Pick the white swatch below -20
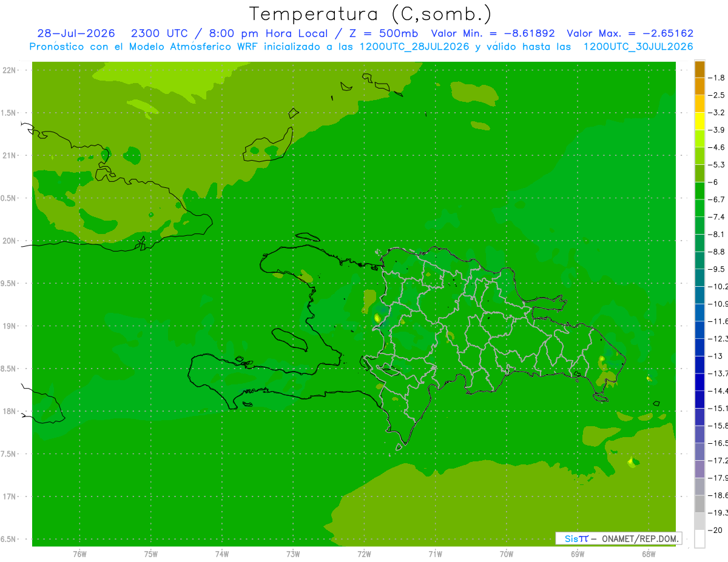 click(x=699, y=539)
